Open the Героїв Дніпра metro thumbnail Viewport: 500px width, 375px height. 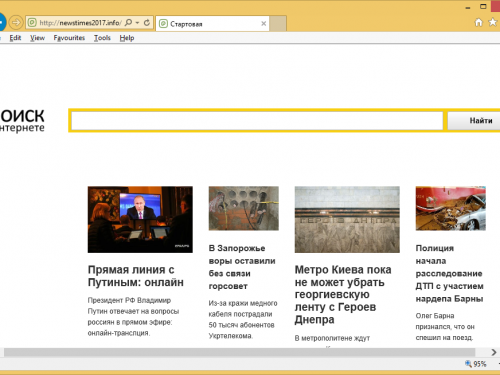point(347,219)
